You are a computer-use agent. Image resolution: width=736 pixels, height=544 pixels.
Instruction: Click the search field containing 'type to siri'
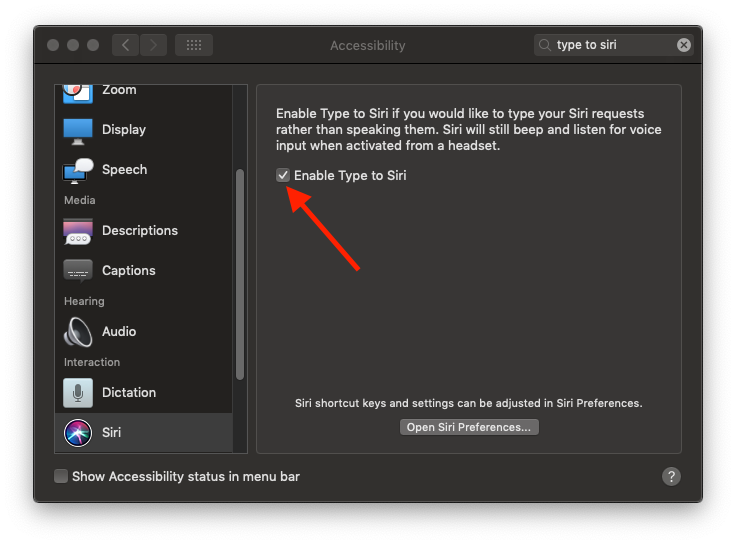coord(612,45)
